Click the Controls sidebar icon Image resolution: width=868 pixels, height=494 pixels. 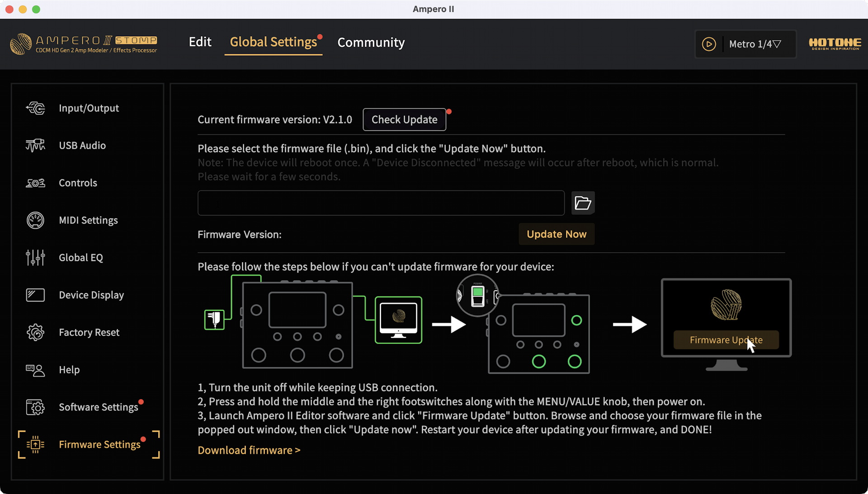tap(35, 183)
